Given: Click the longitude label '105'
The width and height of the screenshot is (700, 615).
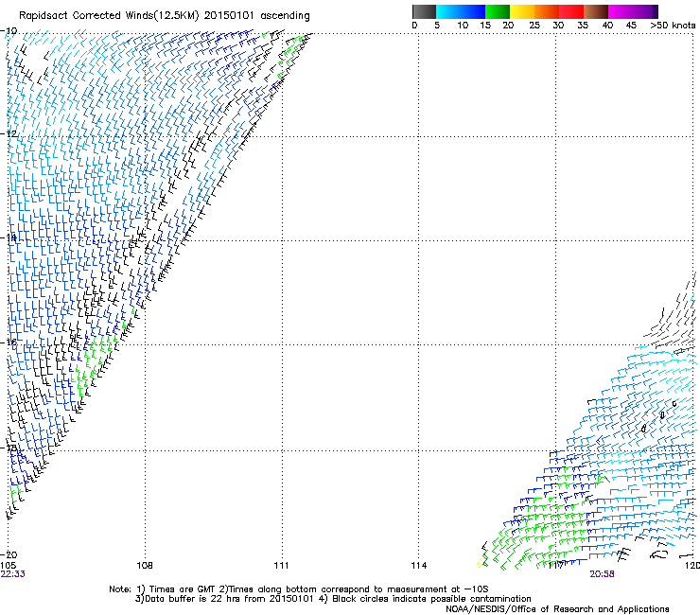Looking at the screenshot, I should click(x=9, y=566).
